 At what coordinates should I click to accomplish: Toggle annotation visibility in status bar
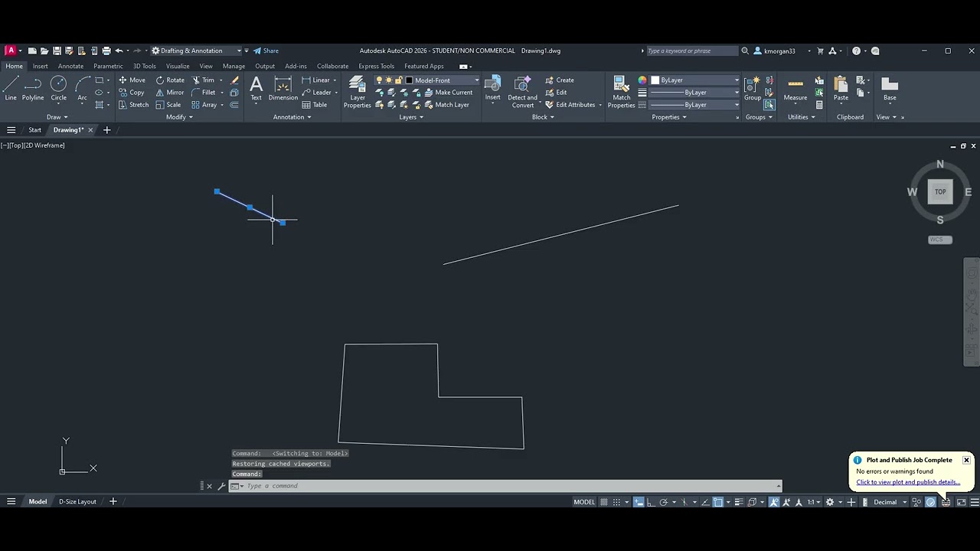click(x=774, y=502)
